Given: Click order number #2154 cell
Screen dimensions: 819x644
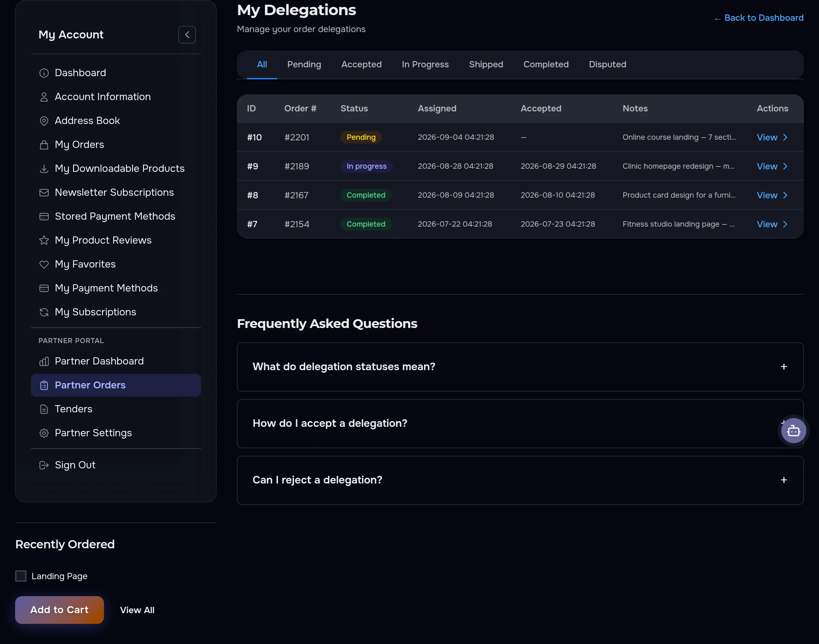Looking at the screenshot, I should 297,224.
